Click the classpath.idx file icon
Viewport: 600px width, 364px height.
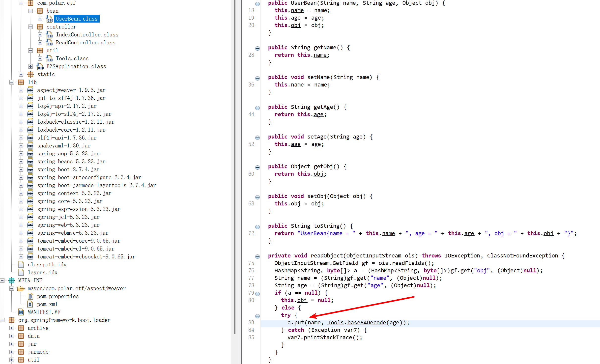[21, 265]
